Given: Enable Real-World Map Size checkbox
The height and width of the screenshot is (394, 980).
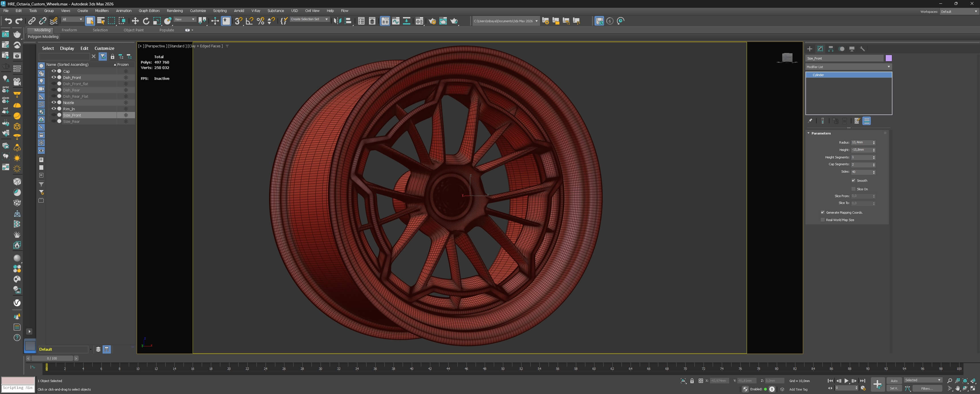Looking at the screenshot, I should [x=822, y=220].
